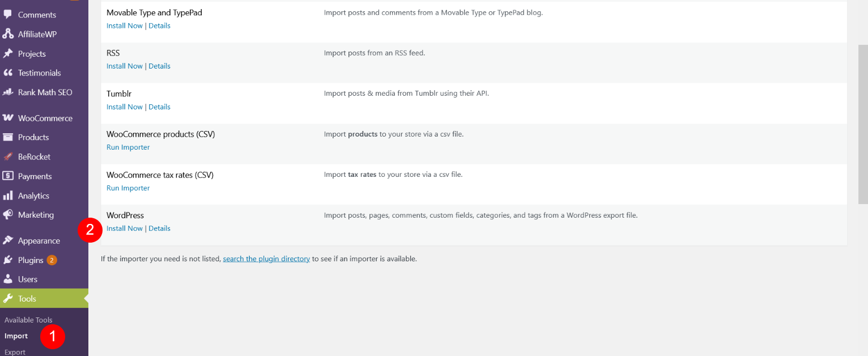Go to the Projects menu
This screenshot has width=868, height=356.
[32, 54]
